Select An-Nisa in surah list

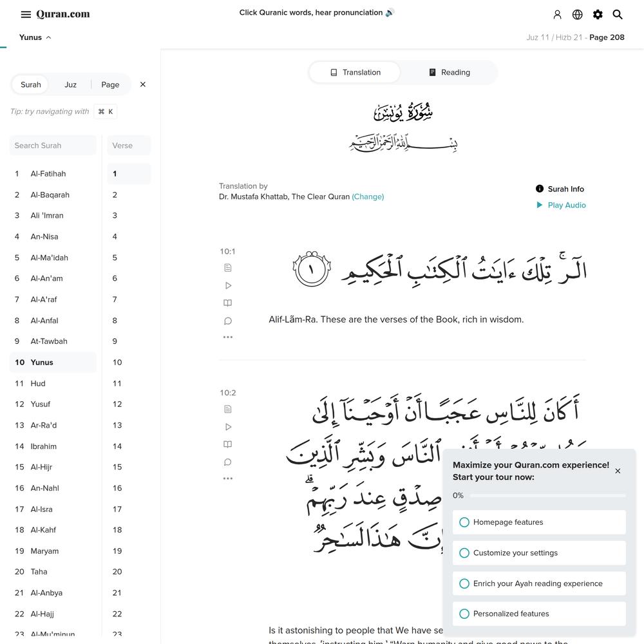(53, 236)
